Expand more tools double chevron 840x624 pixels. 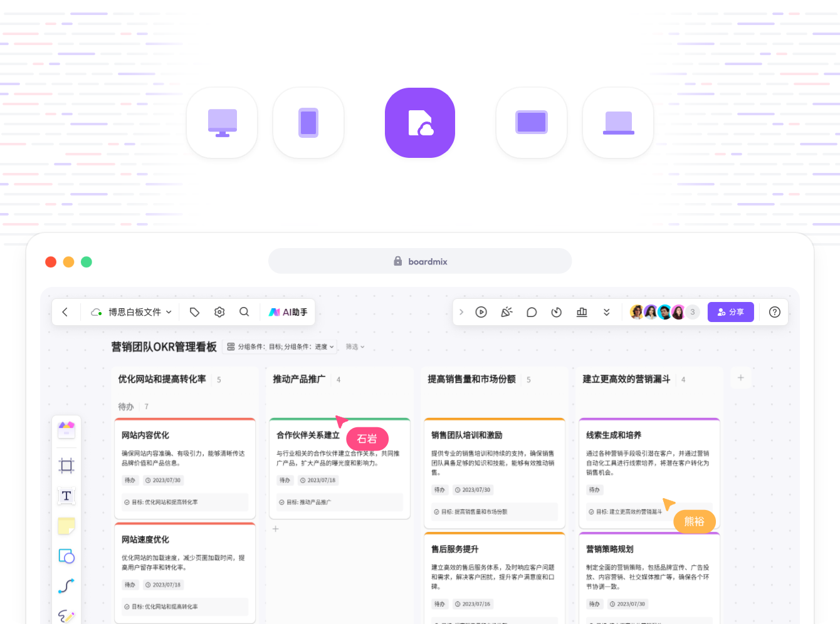pos(607,312)
